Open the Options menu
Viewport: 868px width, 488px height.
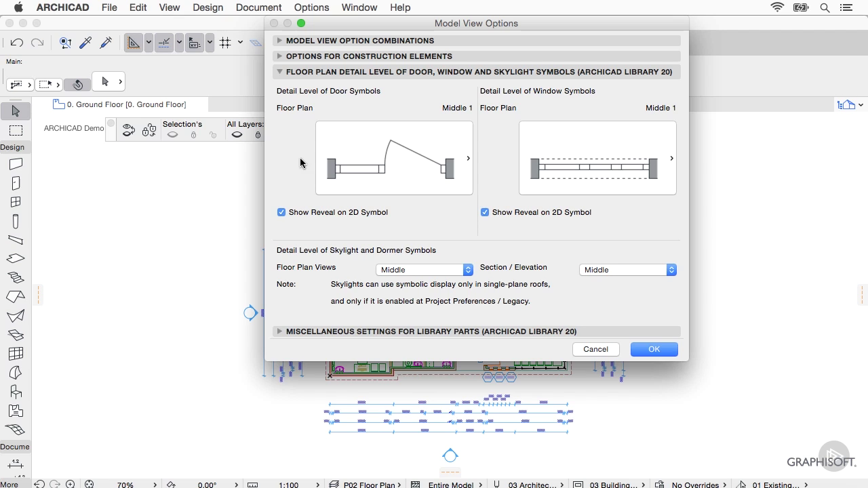coord(311,7)
